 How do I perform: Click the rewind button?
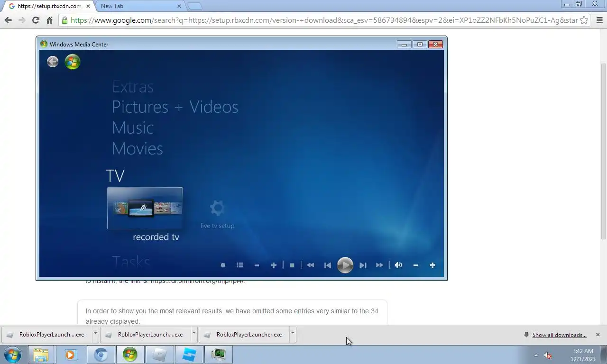tap(310, 265)
